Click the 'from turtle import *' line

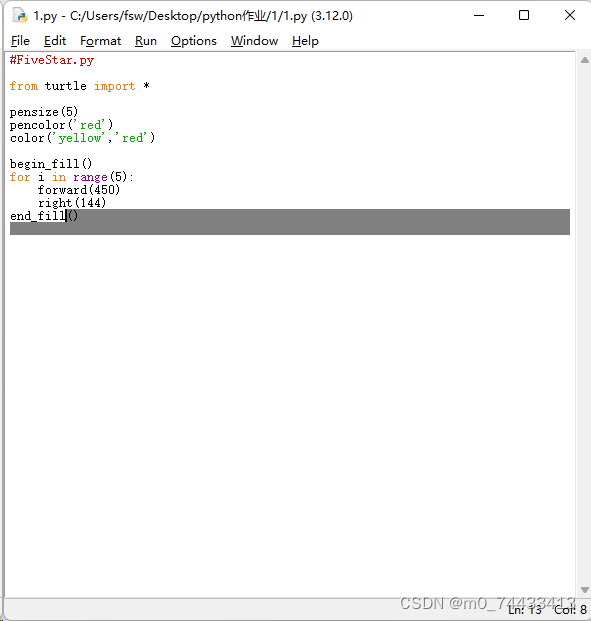[x=80, y=86]
